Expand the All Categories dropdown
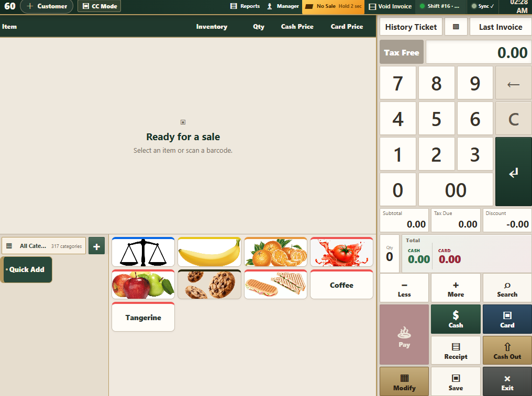532x396 pixels. click(x=44, y=246)
